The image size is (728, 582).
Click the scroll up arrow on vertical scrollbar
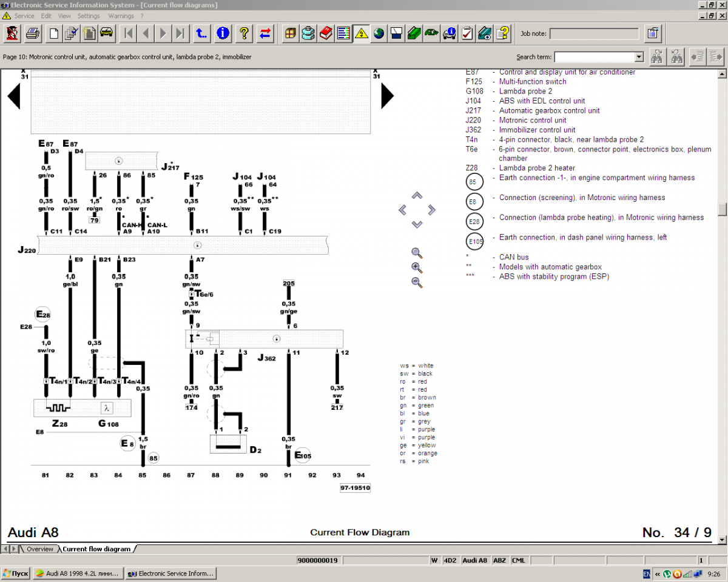tap(722, 73)
